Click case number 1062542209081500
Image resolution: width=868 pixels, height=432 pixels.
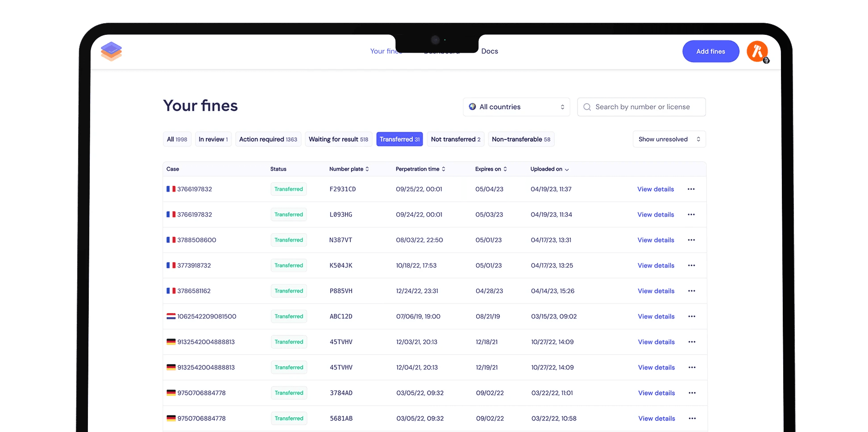pyautogui.click(x=207, y=316)
